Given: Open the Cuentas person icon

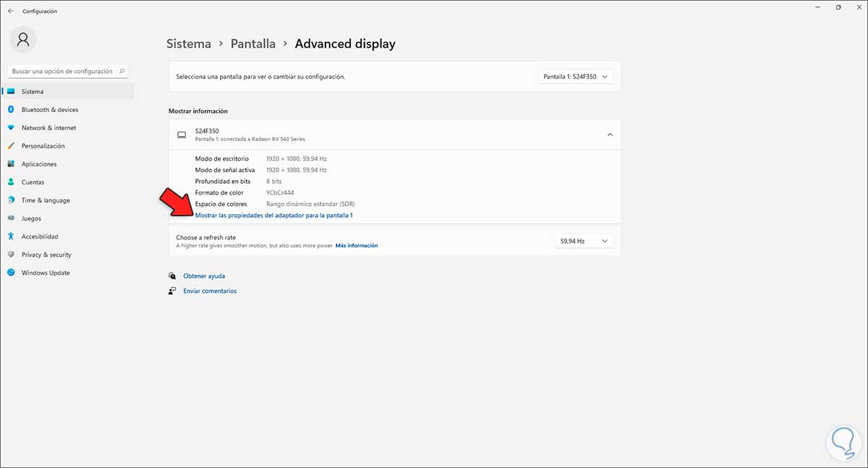Looking at the screenshot, I should click(x=12, y=182).
